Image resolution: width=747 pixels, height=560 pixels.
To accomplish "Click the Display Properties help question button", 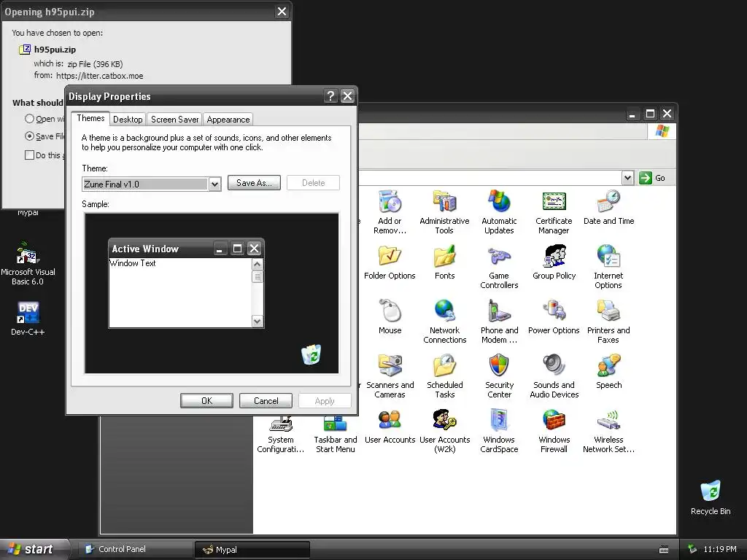I will (330, 96).
